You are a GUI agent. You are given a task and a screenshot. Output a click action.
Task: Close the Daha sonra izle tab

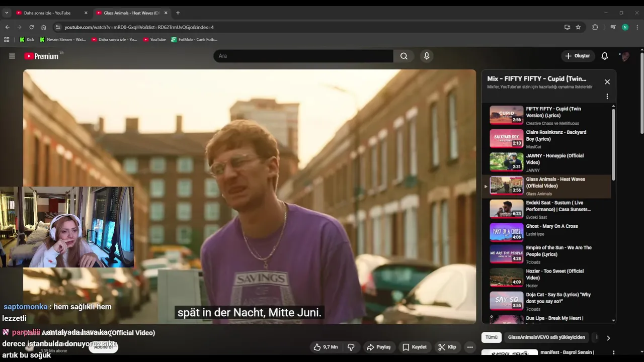click(x=86, y=13)
